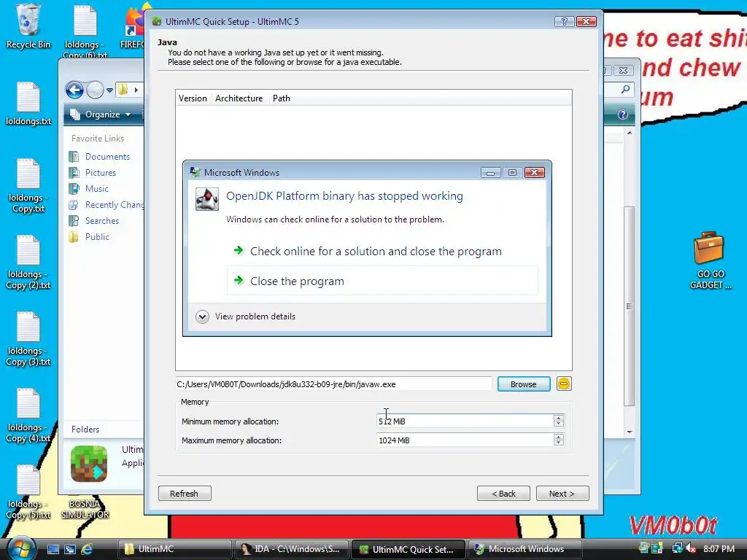This screenshot has width=747, height=560.
Task: Click the Explorer forward arrow button
Action: (x=95, y=90)
